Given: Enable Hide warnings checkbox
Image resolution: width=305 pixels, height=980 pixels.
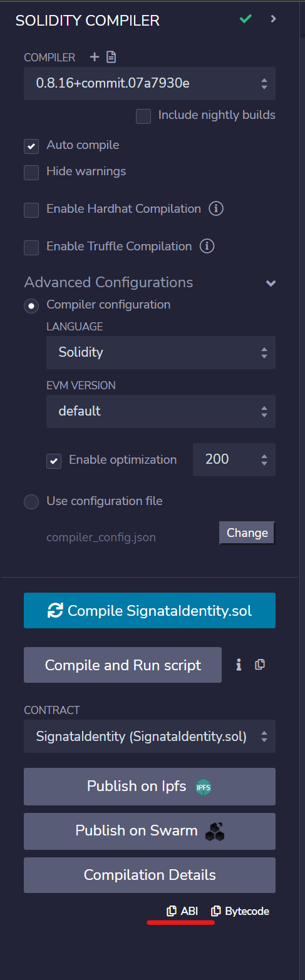Looking at the screenshot, I should click(31, 172).
